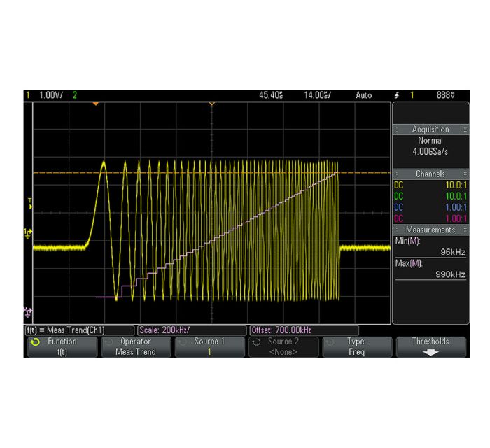Open the Function f(t) softkey
The image size is (490, 448).
62,346
